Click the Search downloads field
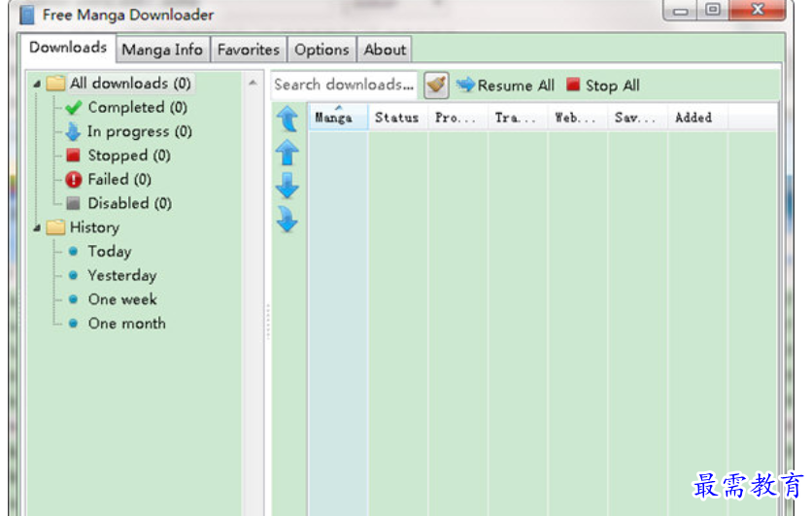The image size is (812, 516). [344, 85]
